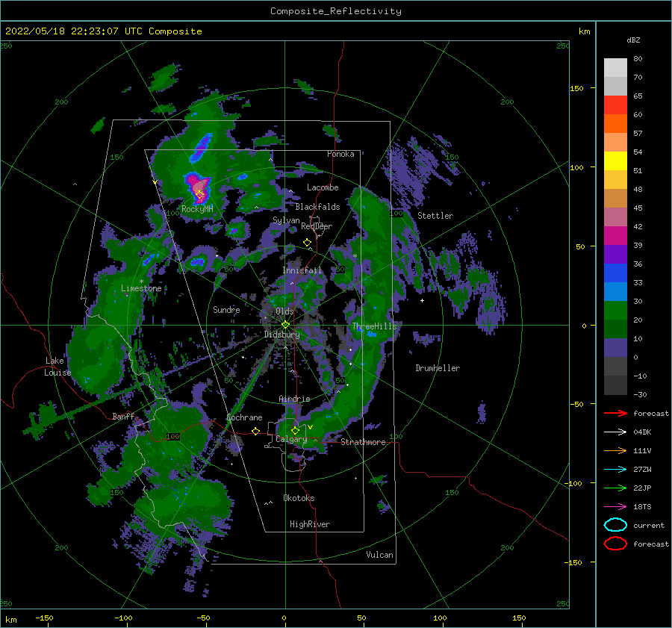This screenshot has height=628, width=672.
Task: Click the Innisfail city label
Action: 302,270
